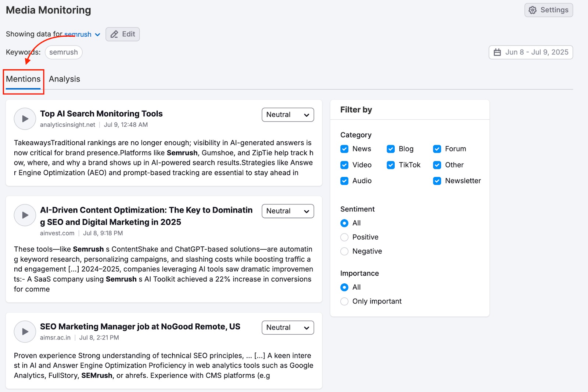588x392 pixels.
Task: Choose Only important under Importance
Action: pyautogui.click(x=344, y=301)
